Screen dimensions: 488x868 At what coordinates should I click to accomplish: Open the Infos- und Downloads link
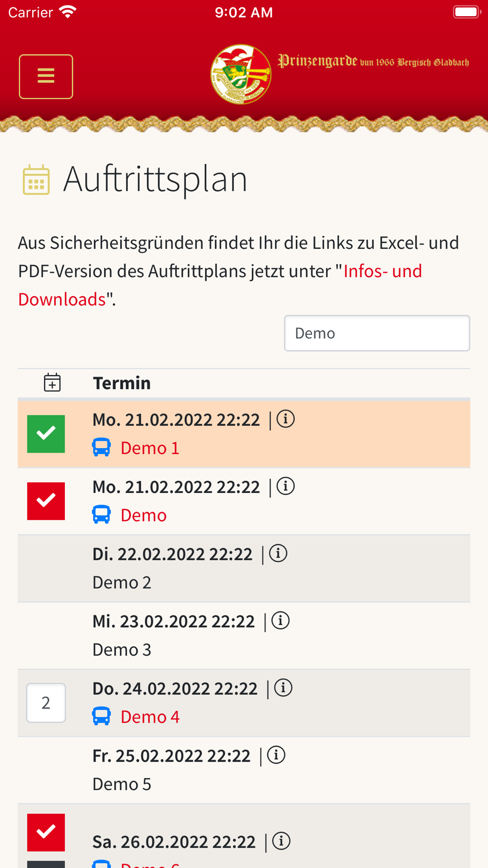[220, 285]
